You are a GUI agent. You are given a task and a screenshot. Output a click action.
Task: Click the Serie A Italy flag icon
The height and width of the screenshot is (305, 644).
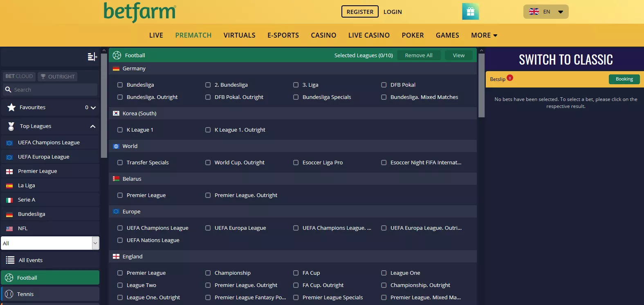pos(9,200)
